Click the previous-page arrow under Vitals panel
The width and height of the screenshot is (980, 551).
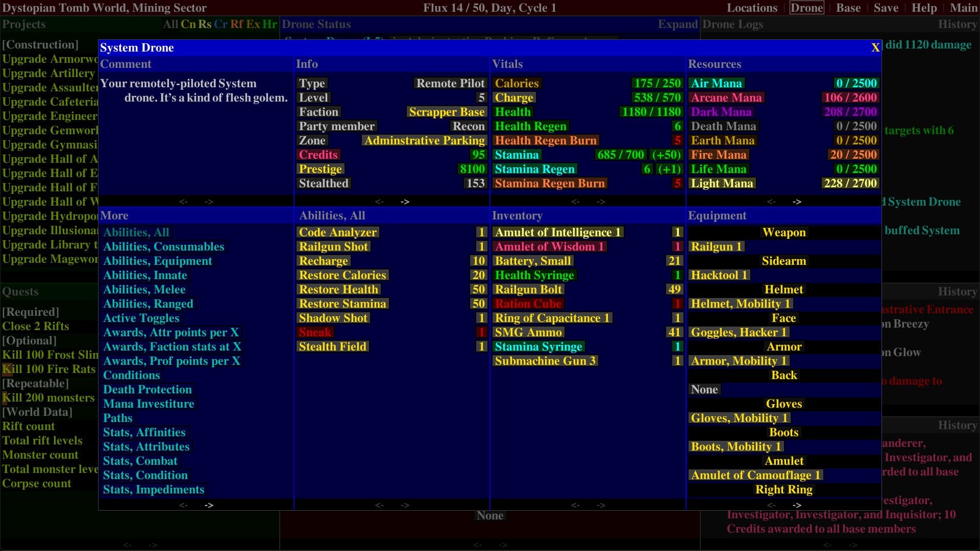(x=575, y=202)
